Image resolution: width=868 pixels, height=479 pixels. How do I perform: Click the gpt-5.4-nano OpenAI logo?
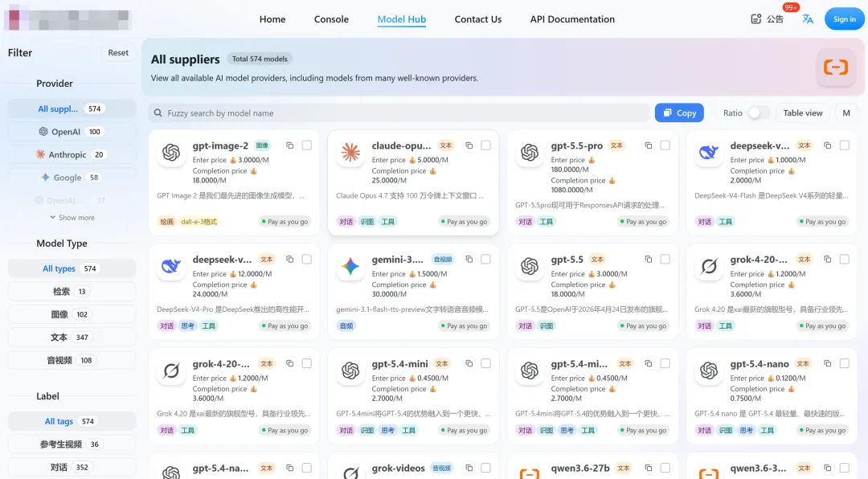(x=709, y=371)
